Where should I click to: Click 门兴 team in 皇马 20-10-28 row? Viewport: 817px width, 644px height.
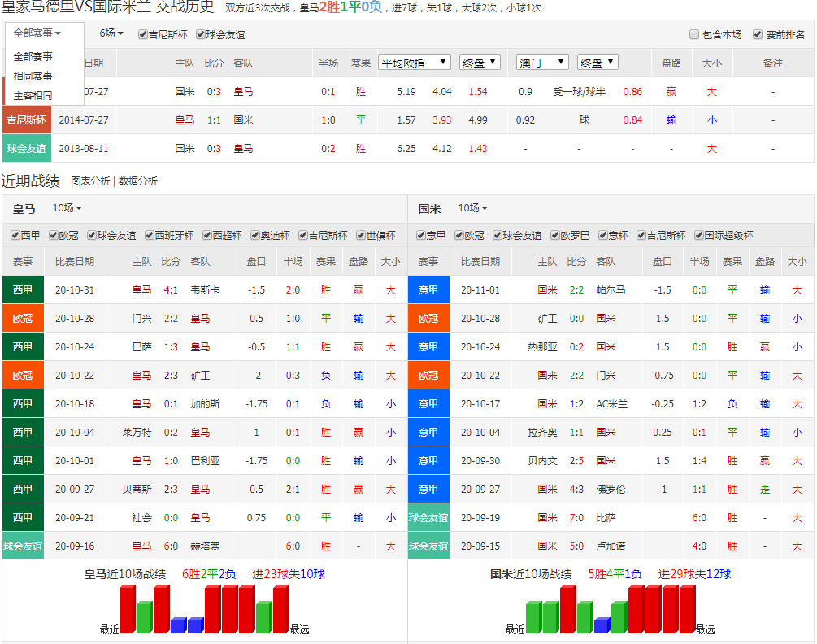(141, 319)
